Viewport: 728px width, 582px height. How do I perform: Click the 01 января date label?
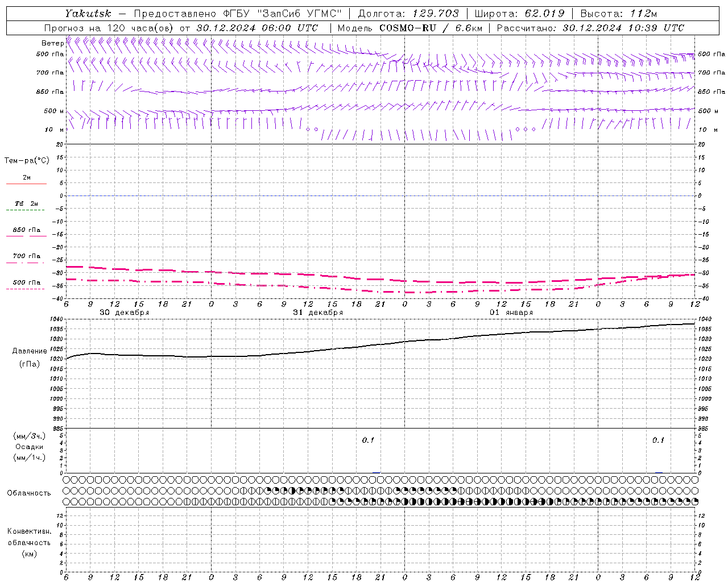[511, 313]
